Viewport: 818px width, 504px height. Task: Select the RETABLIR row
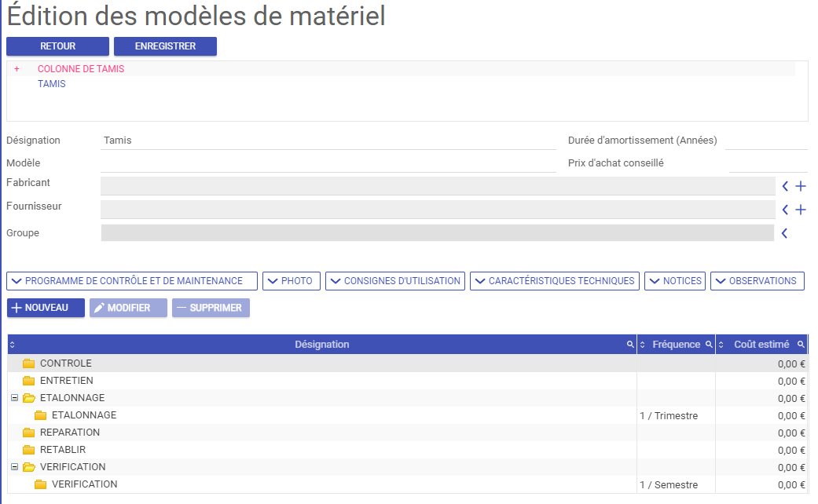[x=408, y=450]
